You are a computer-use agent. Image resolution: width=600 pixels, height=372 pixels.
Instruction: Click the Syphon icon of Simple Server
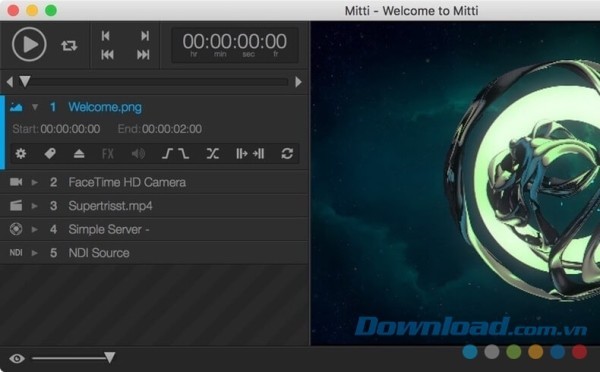pyautogui.click(x=16, y=229)
